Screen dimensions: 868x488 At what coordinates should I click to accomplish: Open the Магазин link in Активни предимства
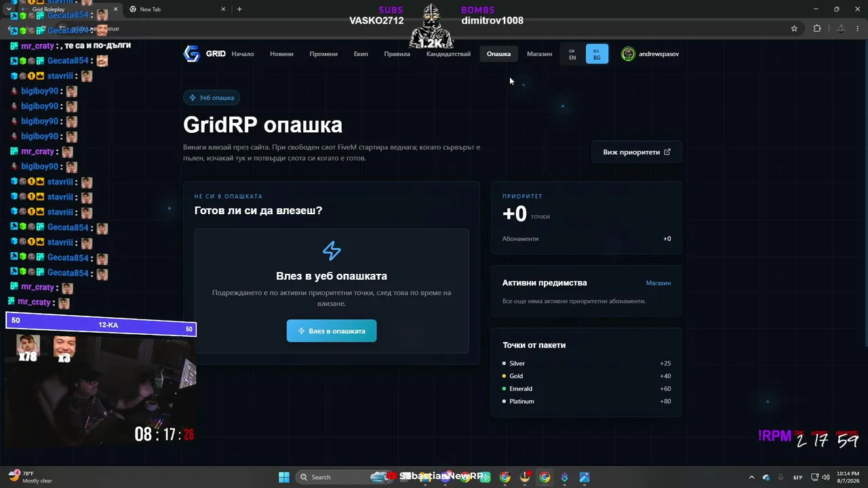pyautogui.click(x=658, y=283)
